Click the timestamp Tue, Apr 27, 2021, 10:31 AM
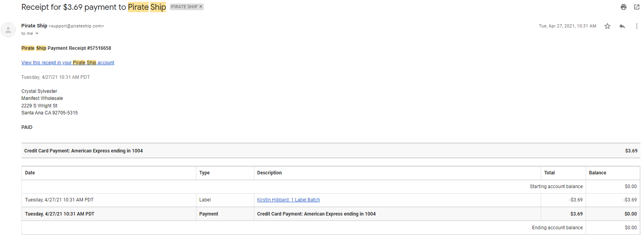 567,26
